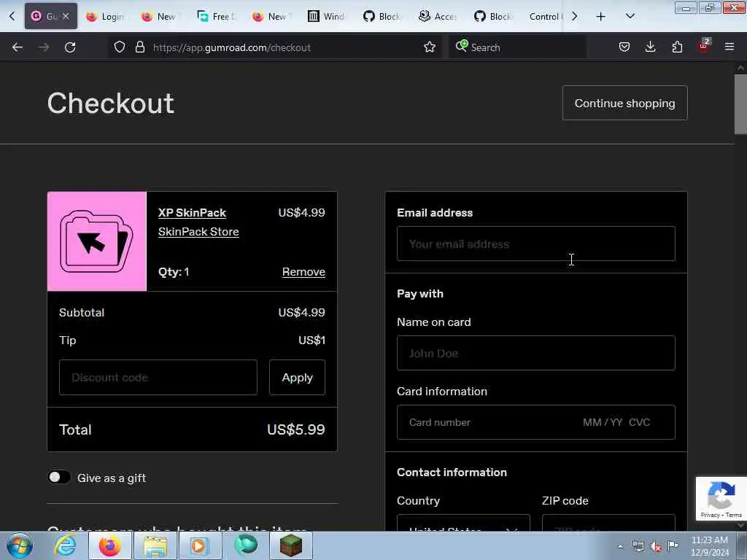Focus the Discount code field
747x560 pixels.
tap(158, 378)
